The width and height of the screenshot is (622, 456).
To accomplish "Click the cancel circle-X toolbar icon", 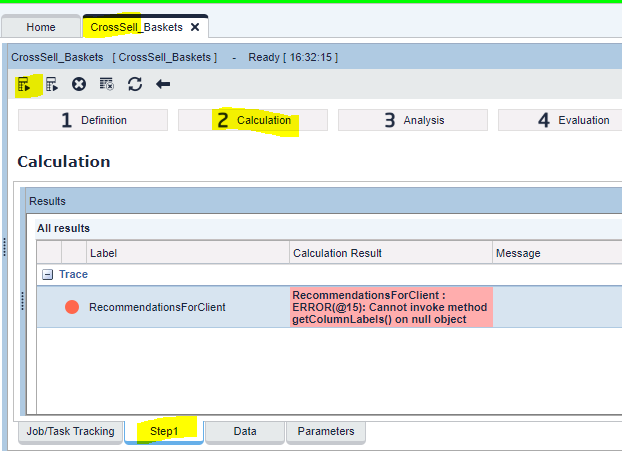I will (x=79, y=85).
